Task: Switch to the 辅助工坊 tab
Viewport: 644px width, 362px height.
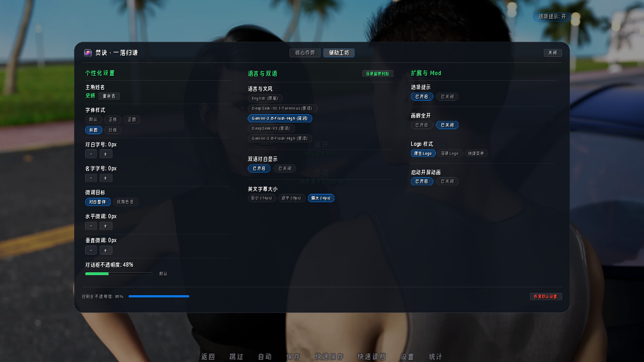Action: click(339, 52)
